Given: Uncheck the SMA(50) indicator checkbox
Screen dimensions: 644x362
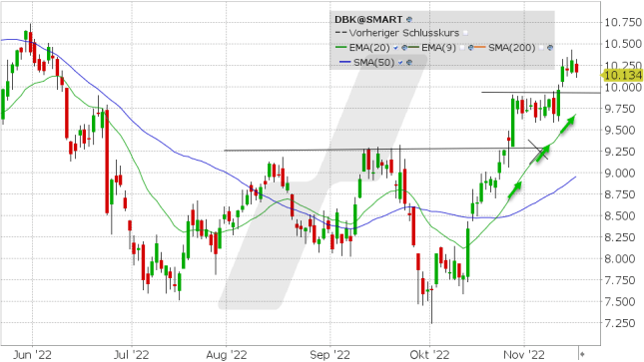Looking at the screenshot, I should [x=400, y=63].
